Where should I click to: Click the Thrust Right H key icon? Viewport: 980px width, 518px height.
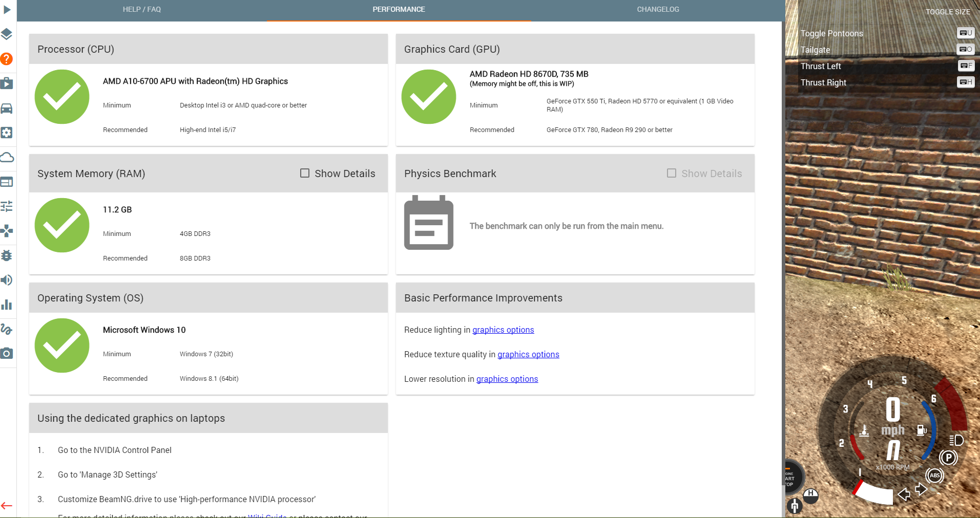click(x=966, y=82)
